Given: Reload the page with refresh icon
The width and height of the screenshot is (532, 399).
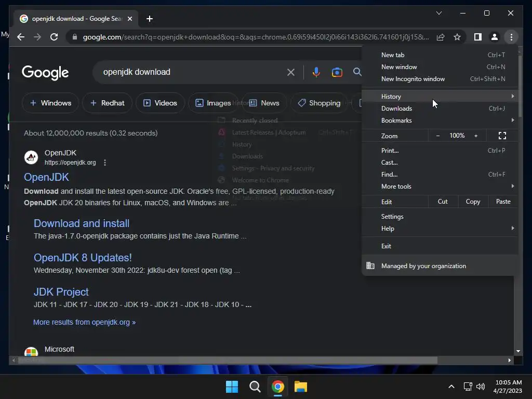Looking at the screenshot, I should [54, 37].
